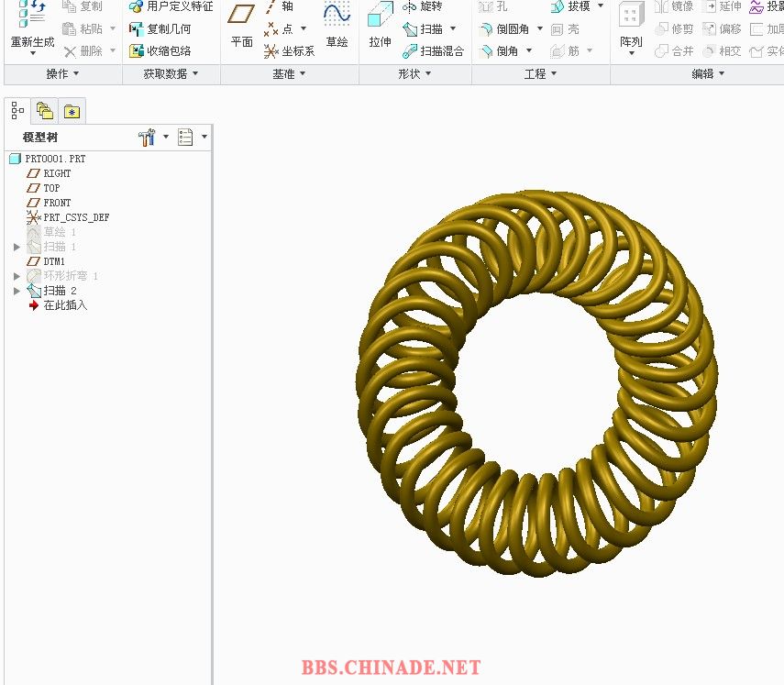This screenshot has width=784, height=685.
Task: Open the 工程 group dropdown
Action: (540, 74)
